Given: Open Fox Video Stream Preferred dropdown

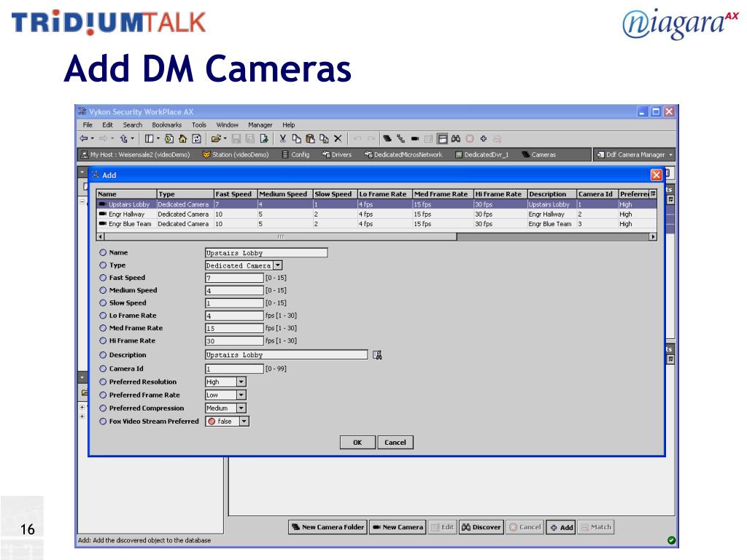Looking at the screenshot, I should (x=244, y=421).
